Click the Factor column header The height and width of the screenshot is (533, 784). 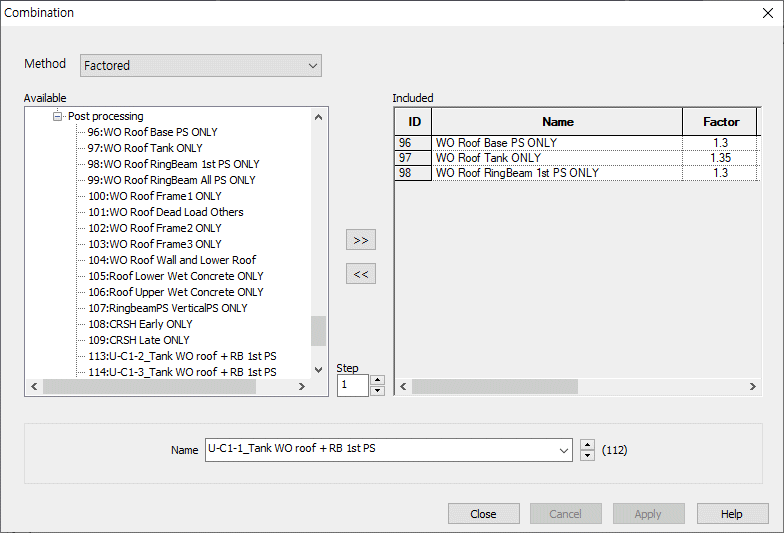click(720, 122)
